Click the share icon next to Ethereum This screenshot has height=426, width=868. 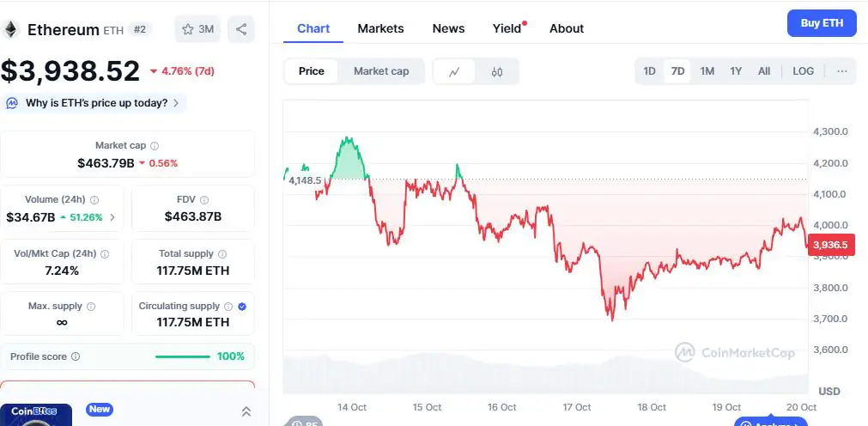[x=241, y=29]
